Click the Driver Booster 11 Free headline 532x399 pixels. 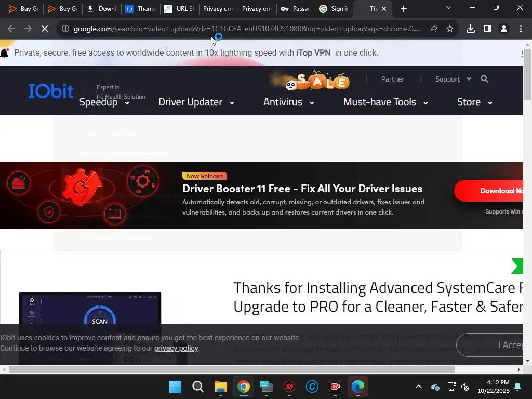pyautogui.click(x=302, y=189)
